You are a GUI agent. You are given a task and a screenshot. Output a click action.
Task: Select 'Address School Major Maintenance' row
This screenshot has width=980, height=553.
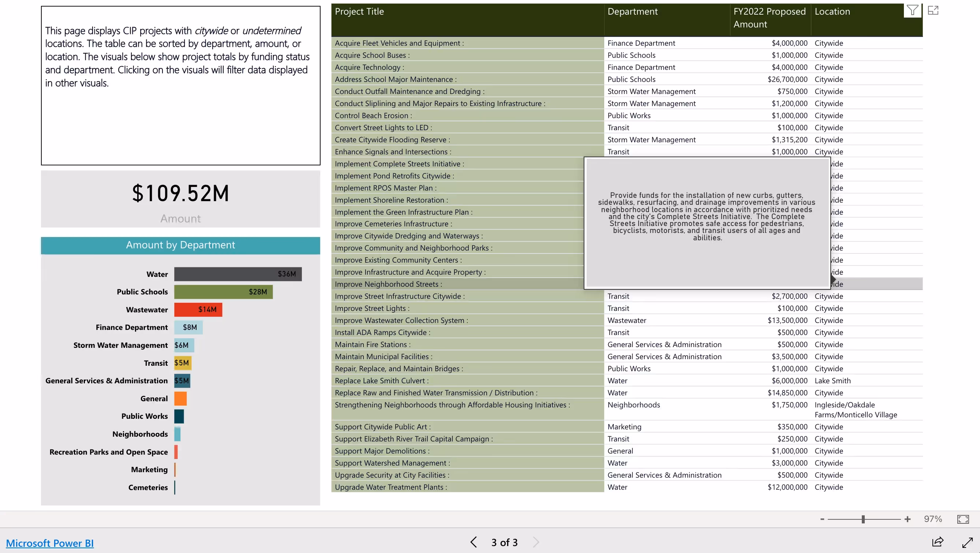626,79
